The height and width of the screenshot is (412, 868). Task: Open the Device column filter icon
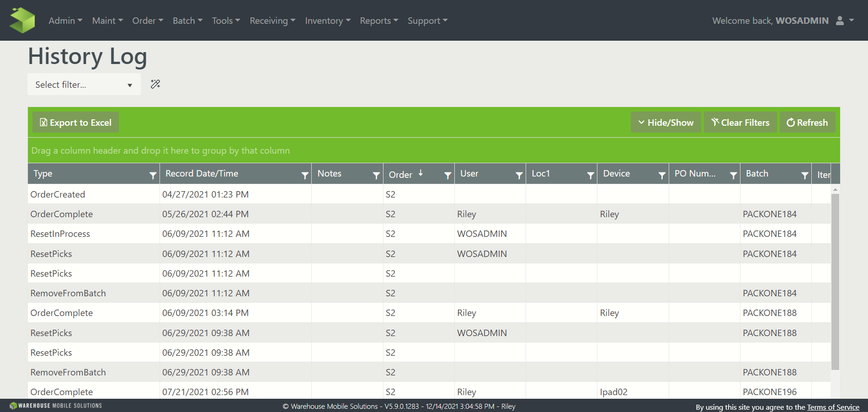click(661, 175)
